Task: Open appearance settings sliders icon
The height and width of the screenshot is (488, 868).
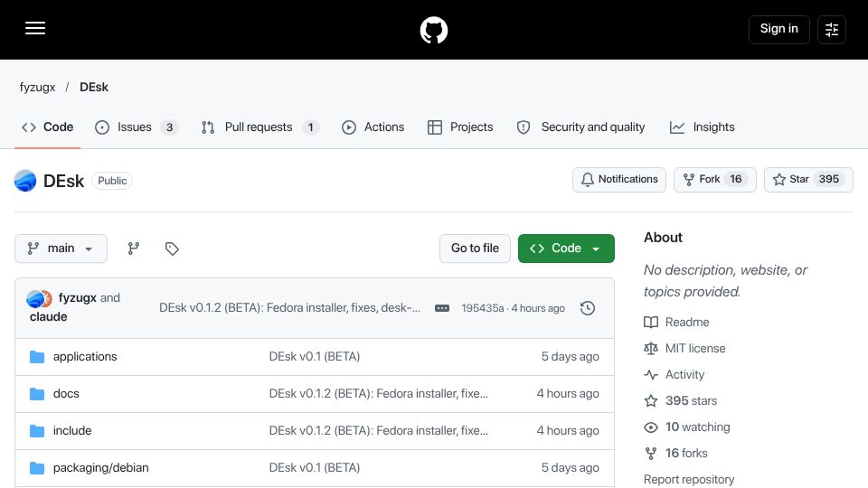Action: pyautogui.click(x=832, y=29)
